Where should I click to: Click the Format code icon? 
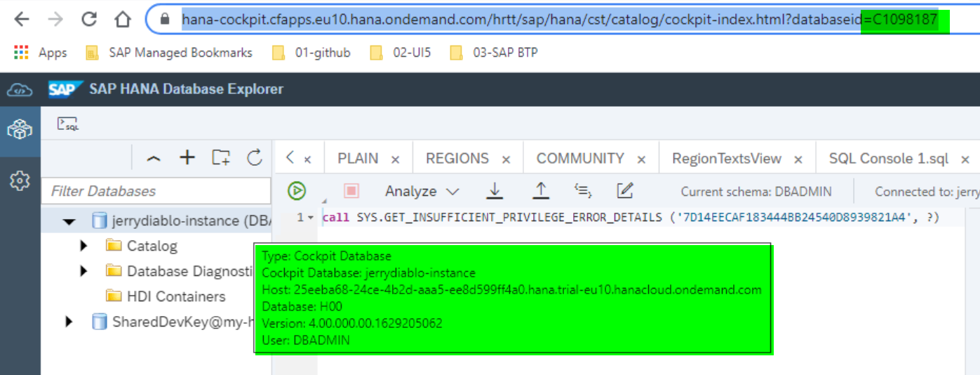pyautogui.click(x=583, y=190)
